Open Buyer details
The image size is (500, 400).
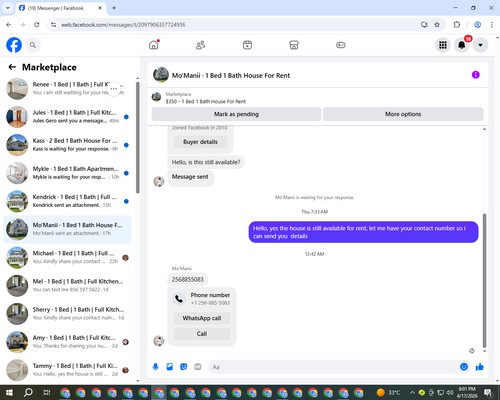[200, 142]
